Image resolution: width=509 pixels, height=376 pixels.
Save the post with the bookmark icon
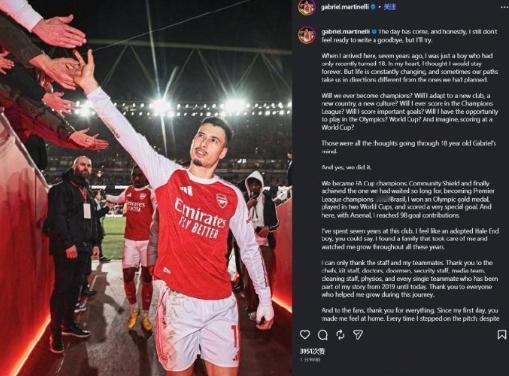point(502,335)
